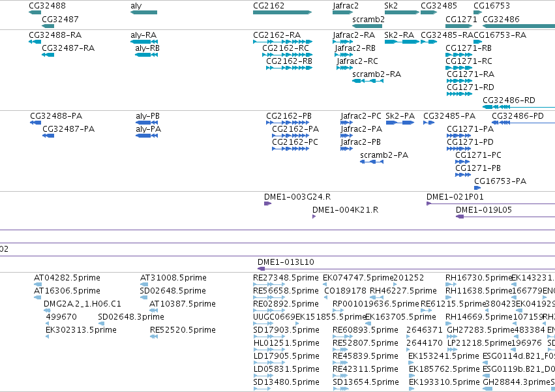Click transcript CG1271-RC
Image resolution: width=555 pixels, height=392 pixels.
459,68
